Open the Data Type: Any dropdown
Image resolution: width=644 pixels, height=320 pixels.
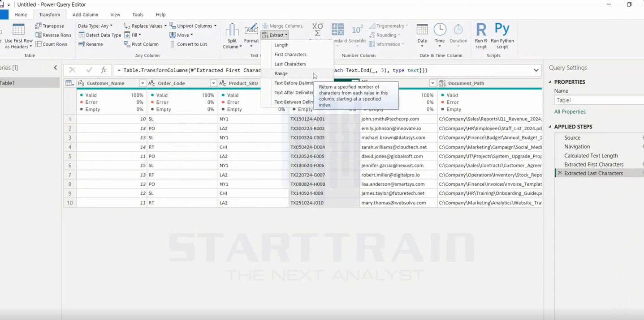click(x=95, y=26)
